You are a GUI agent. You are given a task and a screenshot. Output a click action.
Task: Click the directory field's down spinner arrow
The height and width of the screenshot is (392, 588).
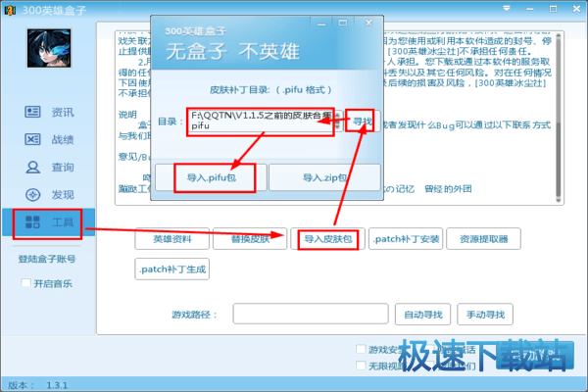[x=338, y=126]
